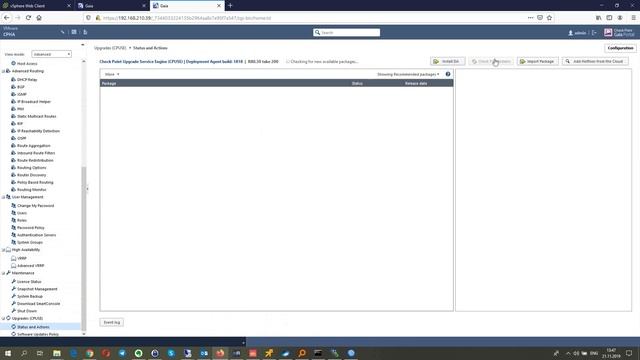Open Routing Monitor page
Screen dimensions: 640x360
[31, 190]
